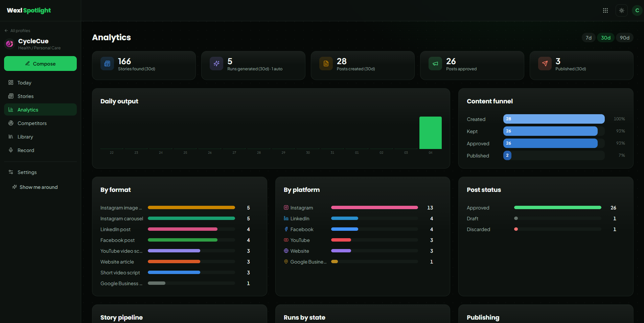Open Settings from the sidebar

(x=40, y=172)
